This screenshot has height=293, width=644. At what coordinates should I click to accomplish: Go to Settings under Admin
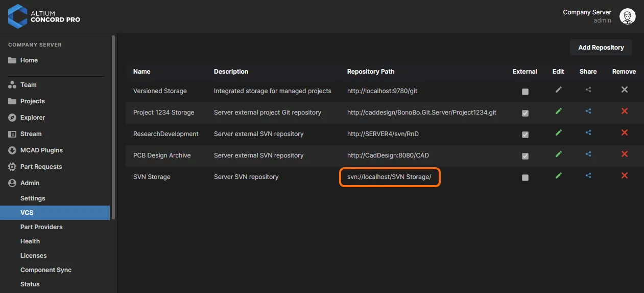(x=33, y=198)
